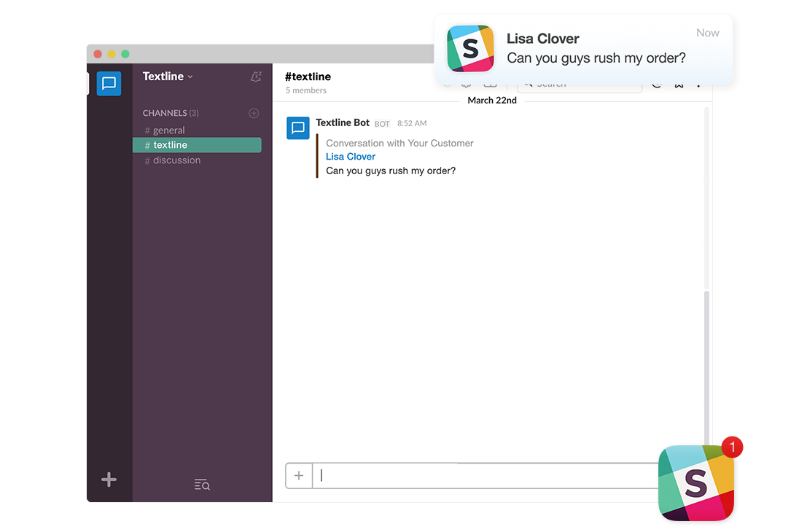Click the 8:52 AM message timestamp
The height and width of the screenshot is (532, 799).
pyautogui.click(x=412, y=123)
